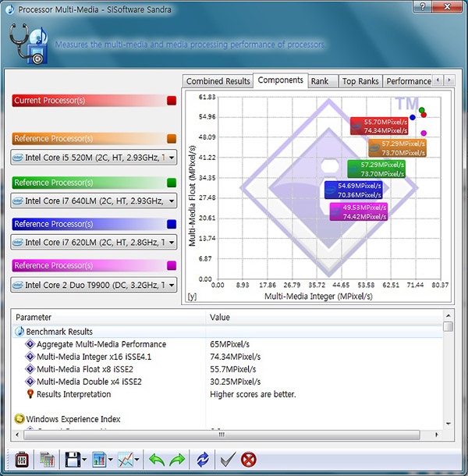Click the blue 54.69MPixel/s chart label
Screen dimensions: 468x476
353,190
